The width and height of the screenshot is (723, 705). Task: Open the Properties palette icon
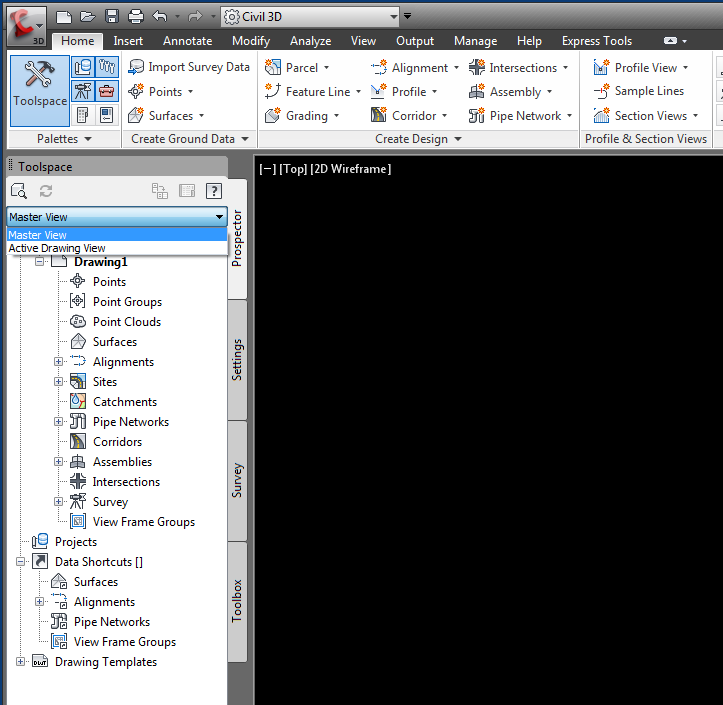[x=83, y=115]
